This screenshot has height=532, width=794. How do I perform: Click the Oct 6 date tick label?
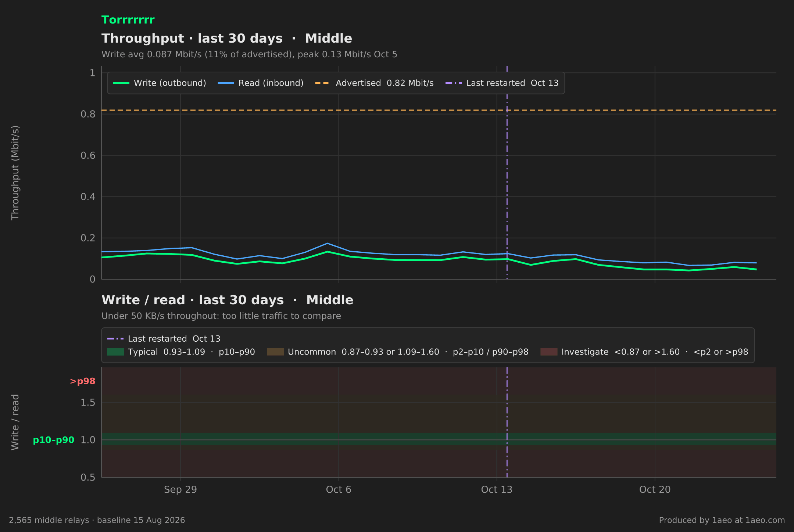(339, 490)
